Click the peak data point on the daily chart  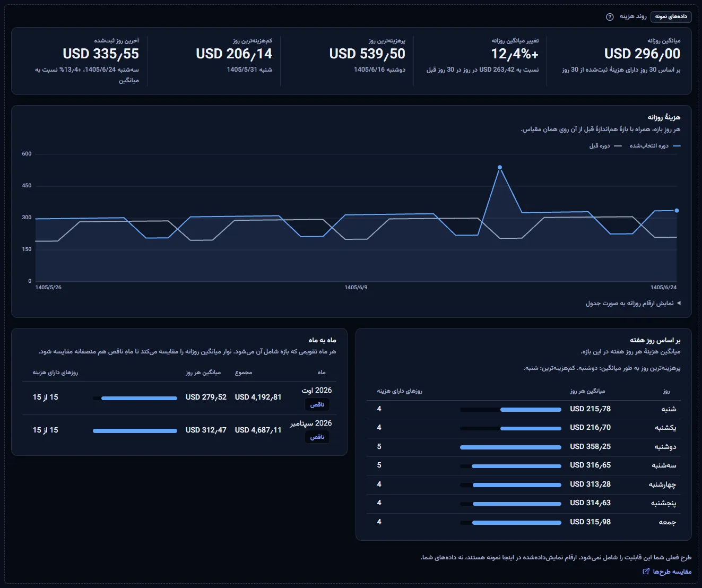(x=500, y=168)
